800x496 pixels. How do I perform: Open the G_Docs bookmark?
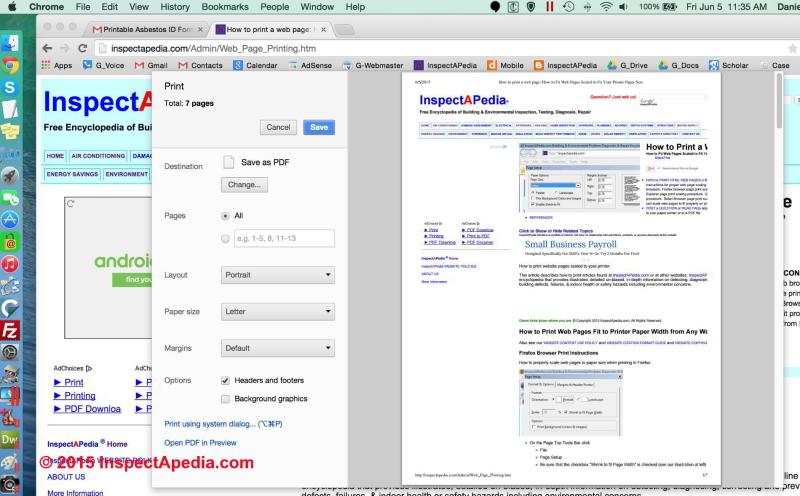[x=679, y=65]
